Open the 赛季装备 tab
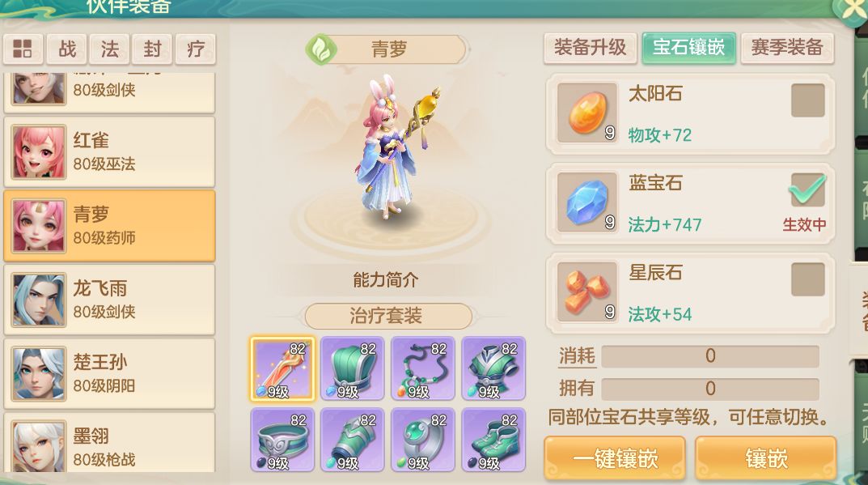Screen dimensions: 868x485 point(787,49)
